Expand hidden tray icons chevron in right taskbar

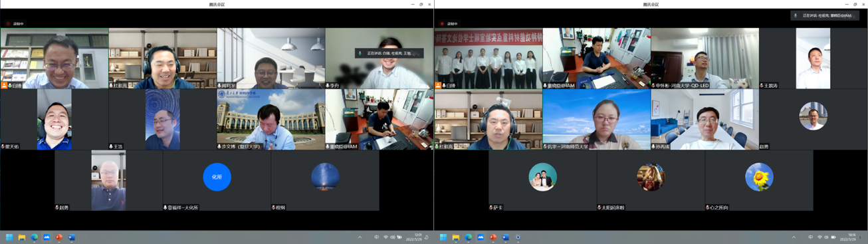pyautogui.click(x=794, y=237)
